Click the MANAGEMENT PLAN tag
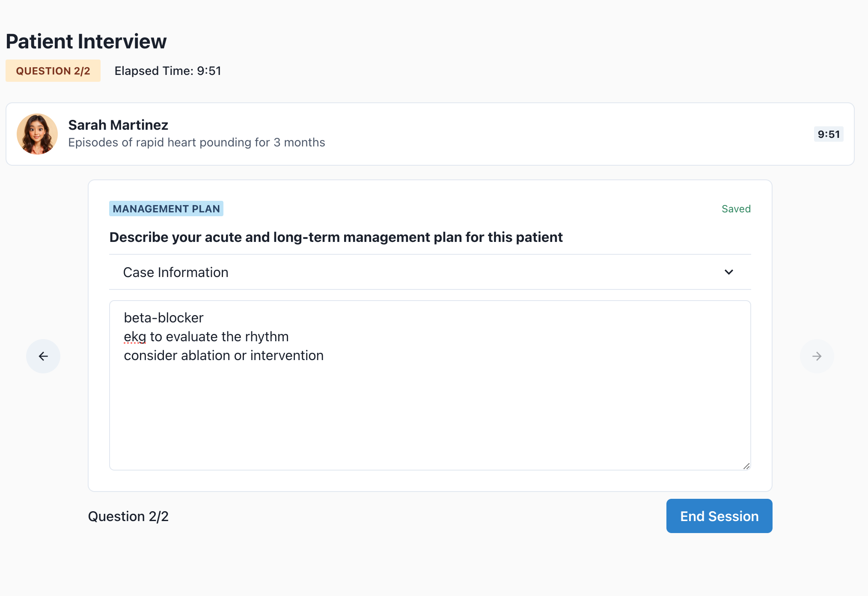 [166, 209]
